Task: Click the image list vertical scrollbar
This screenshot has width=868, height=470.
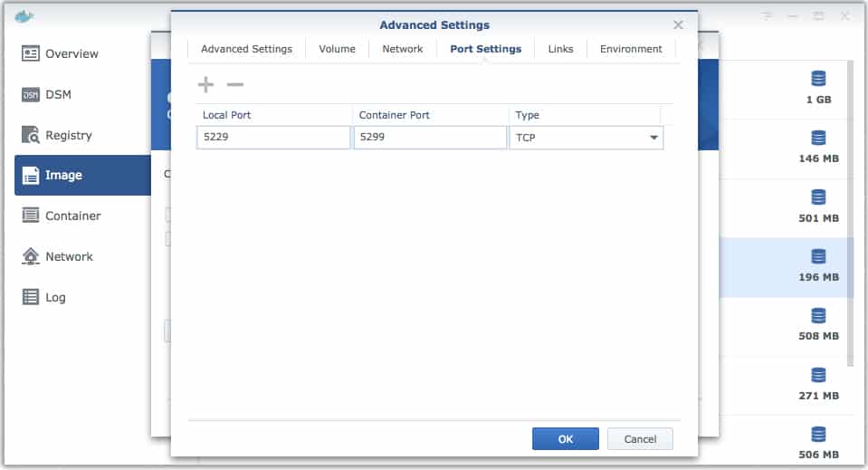Action: coord(851,213)
